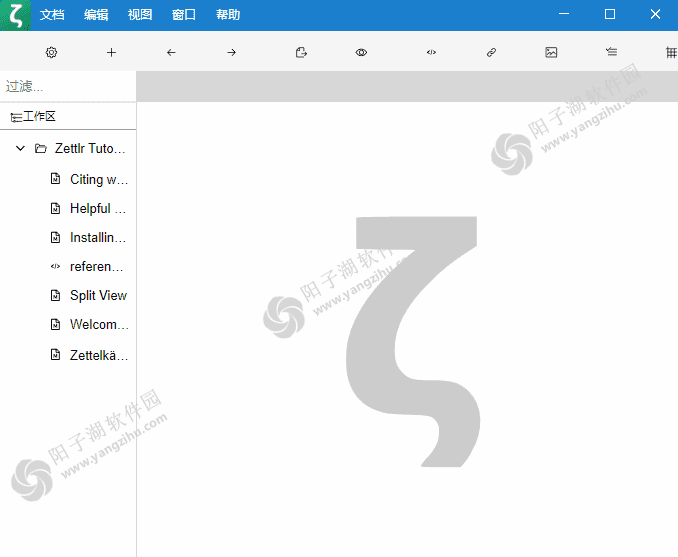Click the Zettlr logo in title bar
This screenshot has width=678, height=557.
pyautogui.click(x=15, y=15)
